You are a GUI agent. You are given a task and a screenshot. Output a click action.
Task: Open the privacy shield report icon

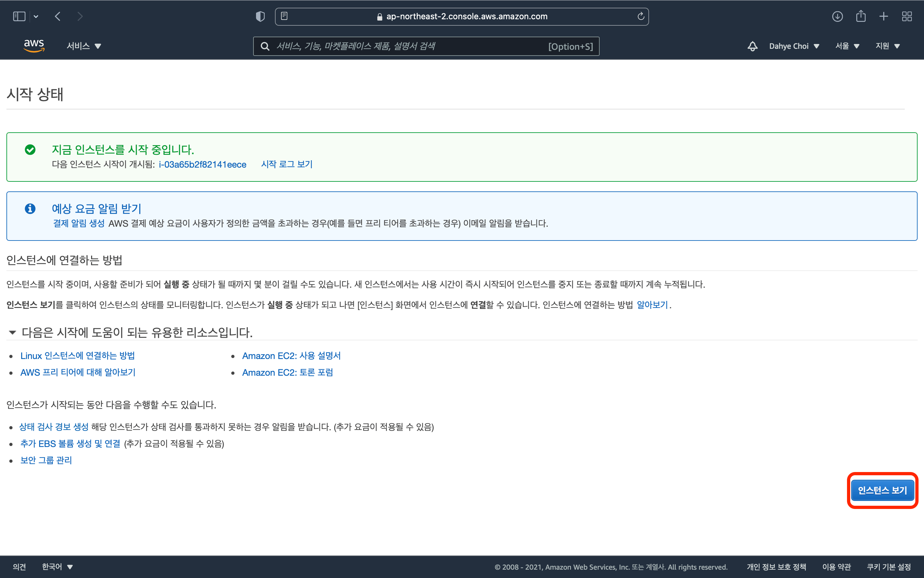point(260,16)
